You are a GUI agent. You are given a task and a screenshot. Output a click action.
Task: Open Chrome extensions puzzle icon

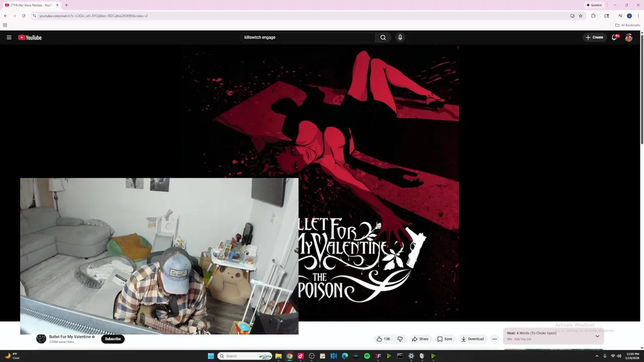click(593, 16)
